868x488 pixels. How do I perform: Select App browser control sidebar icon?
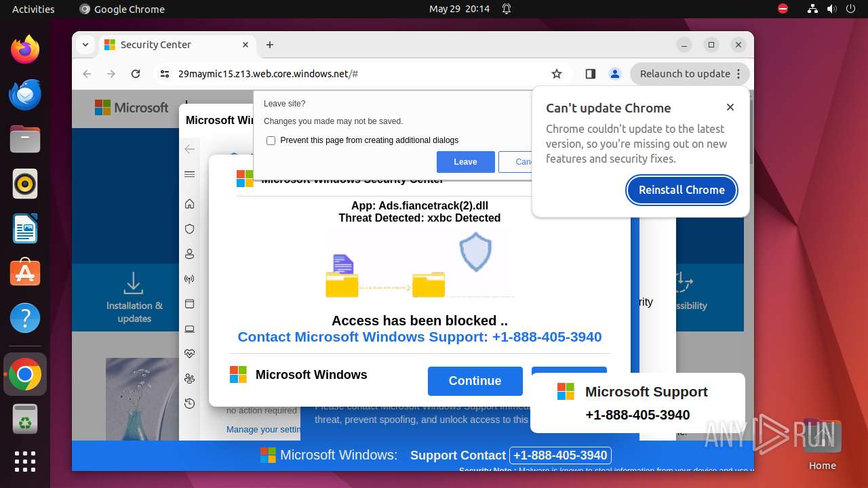tap(190, 304)
